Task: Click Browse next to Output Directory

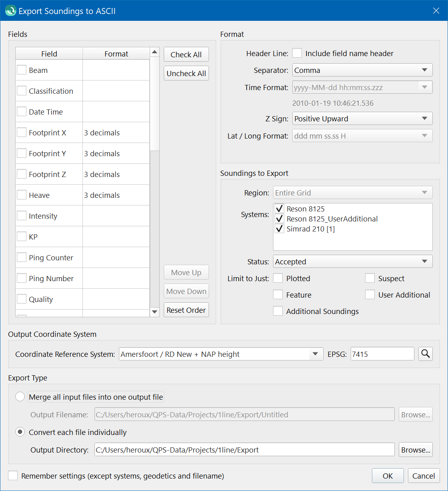Action: pos(416,450)
